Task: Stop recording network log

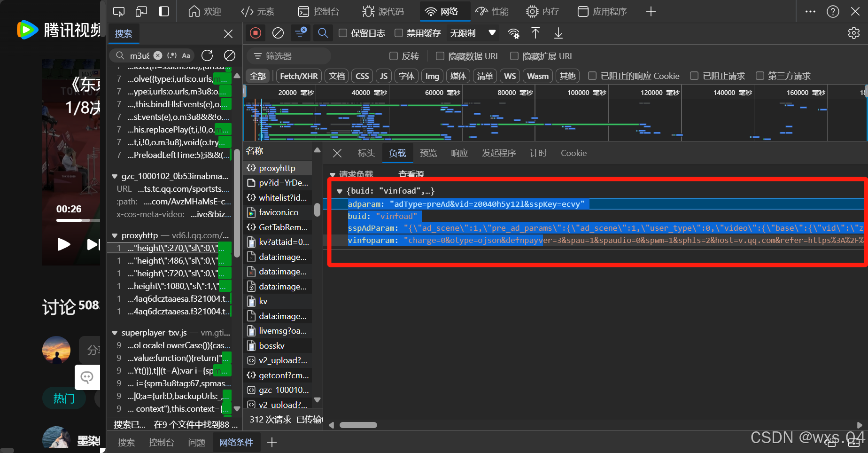Action: tap(256, 33)
